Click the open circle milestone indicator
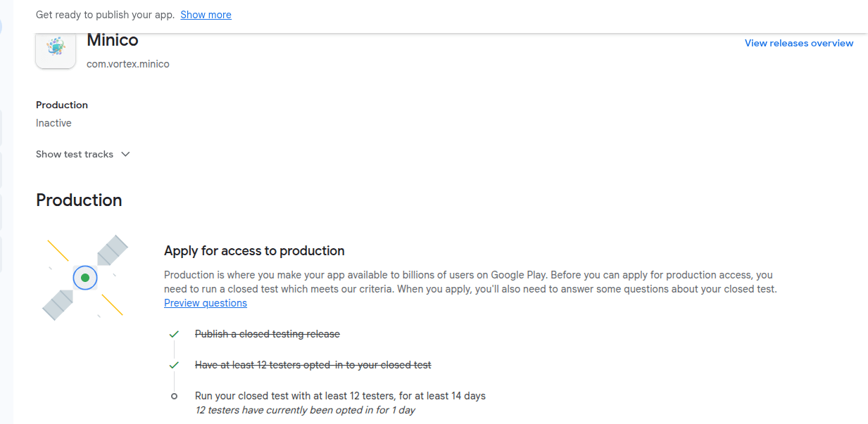The width and height of the screenshot is (868, 424). 174,396
